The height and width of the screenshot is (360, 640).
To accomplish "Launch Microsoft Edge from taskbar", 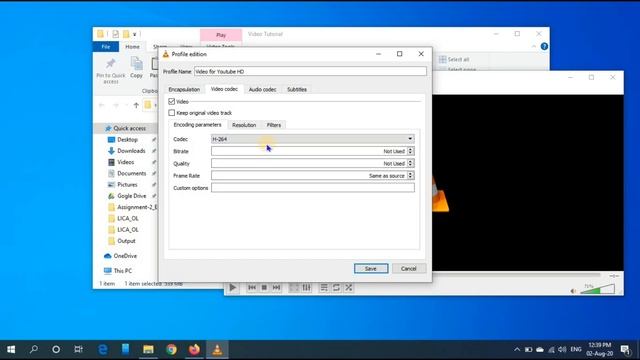I will tap(103, 350).
